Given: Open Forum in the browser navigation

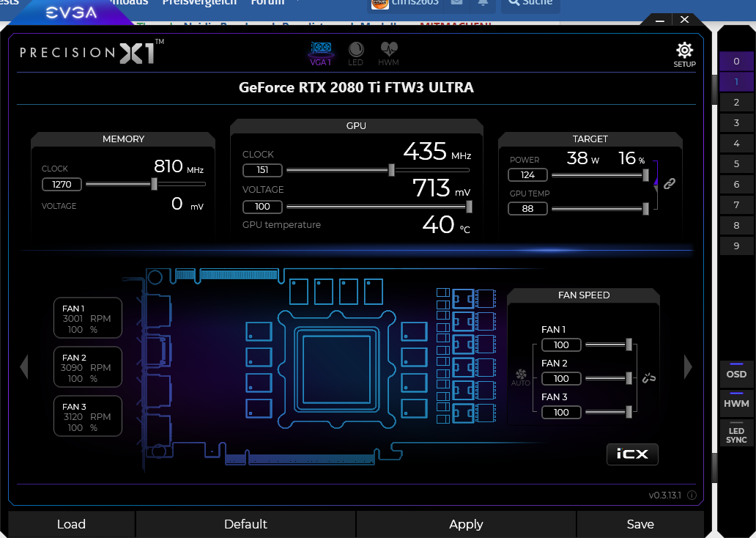Looking at the screenshot, I should pyautogui.click(x=267, y=3).
